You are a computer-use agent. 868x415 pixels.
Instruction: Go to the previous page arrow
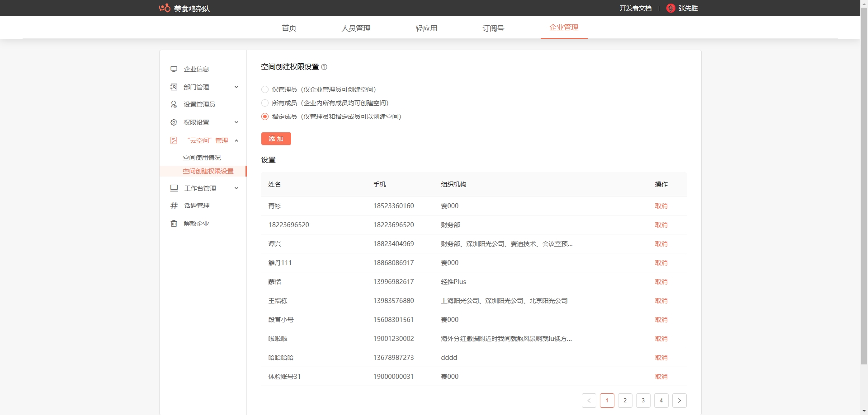[x=589, y=401]
